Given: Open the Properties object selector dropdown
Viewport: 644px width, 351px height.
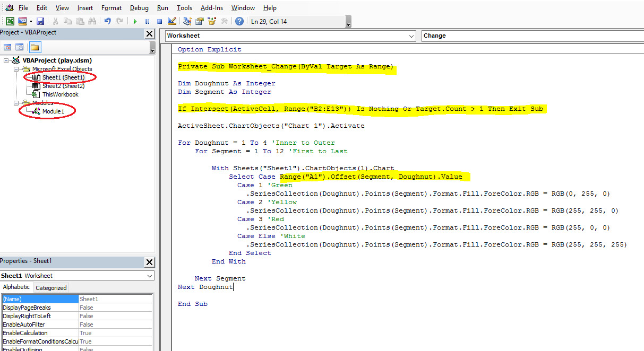Looking at the screenshot, I should (149, 276).
